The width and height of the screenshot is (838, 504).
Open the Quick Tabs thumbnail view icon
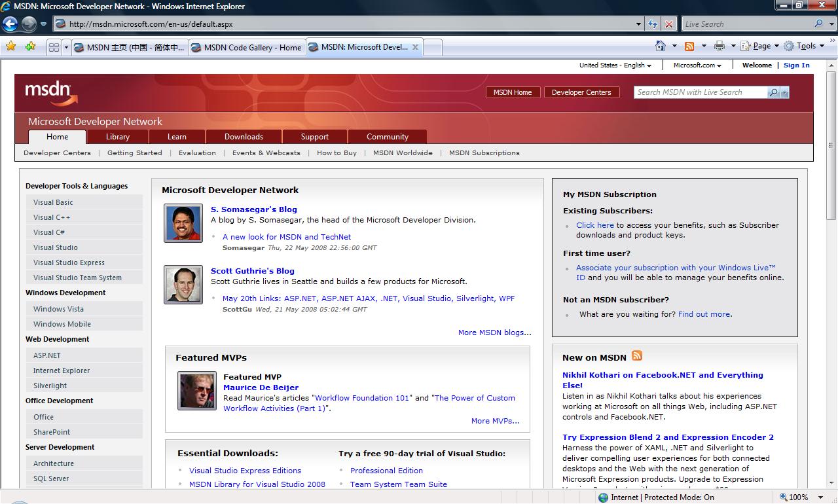point(54,47)
